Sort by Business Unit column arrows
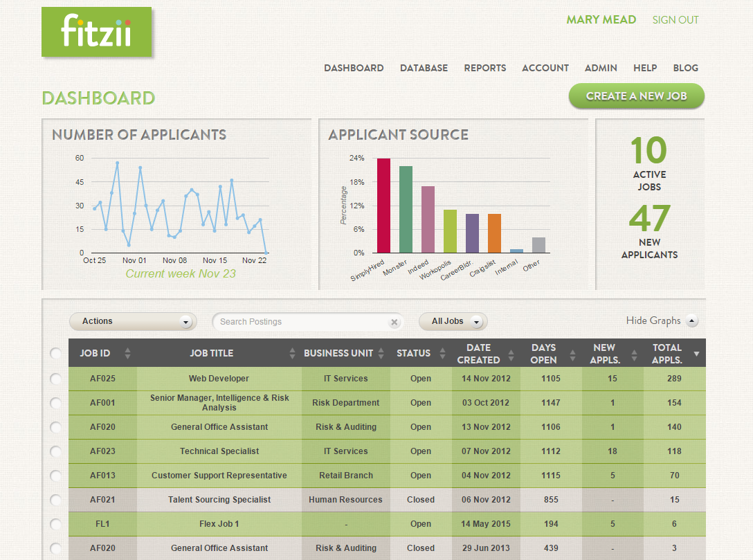Image resolution: width=753 pixels, height=560 pixels. 381,353
